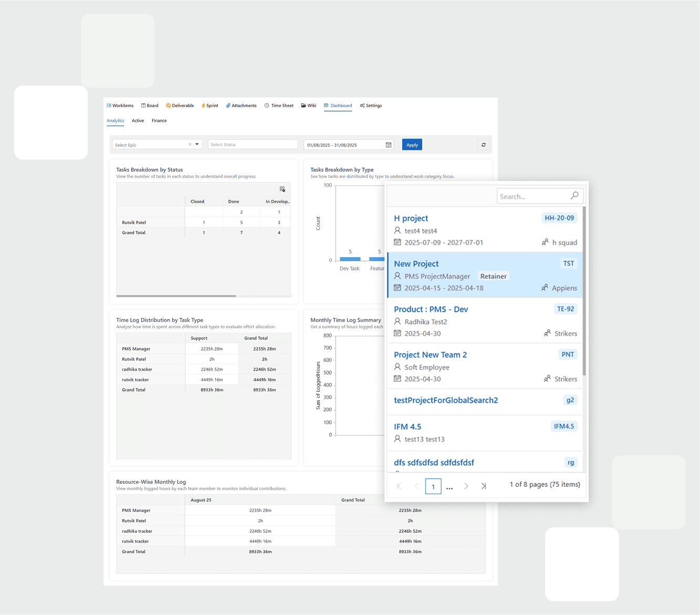Select the H project entry
Viewport: 700px width, 615px height.
[x=485, y=230]
